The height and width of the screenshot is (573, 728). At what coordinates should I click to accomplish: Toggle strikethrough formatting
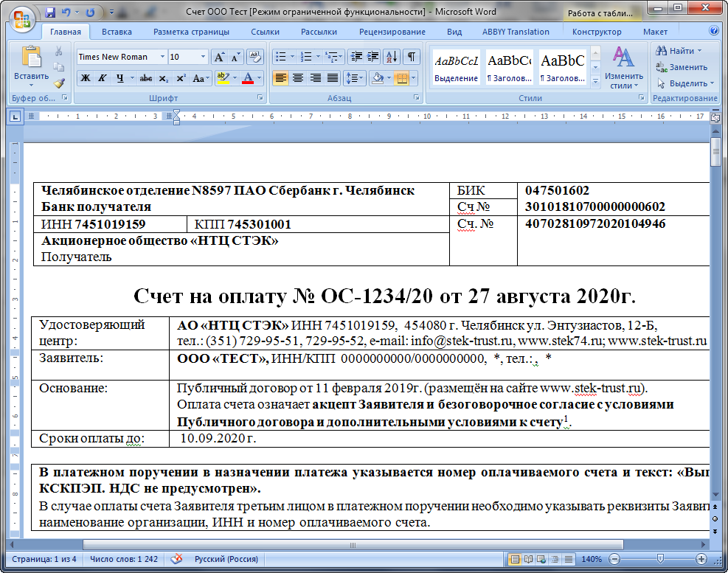[146, 78]
